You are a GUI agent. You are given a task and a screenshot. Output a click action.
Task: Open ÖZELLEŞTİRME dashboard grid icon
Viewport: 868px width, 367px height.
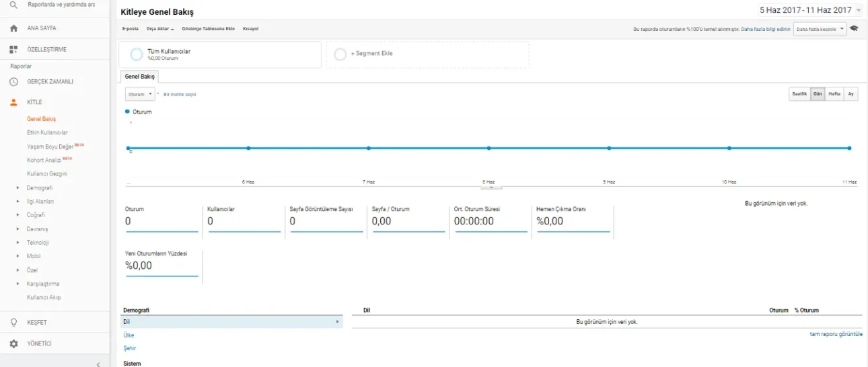[x=13, y=50]
